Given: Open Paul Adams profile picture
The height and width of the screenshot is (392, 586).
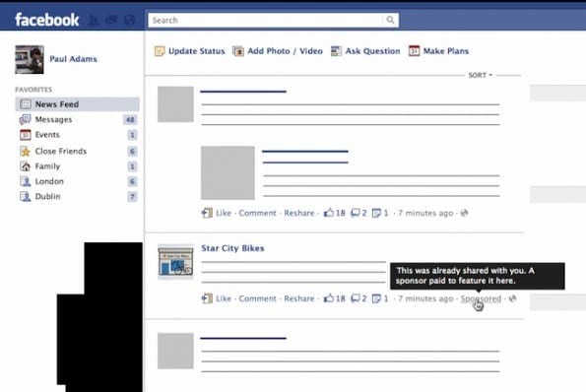Looking at the screenshot, I should (30, 59).
